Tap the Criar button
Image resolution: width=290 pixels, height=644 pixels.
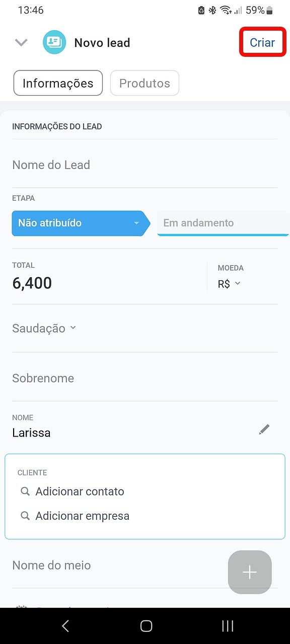coord(263,42)
